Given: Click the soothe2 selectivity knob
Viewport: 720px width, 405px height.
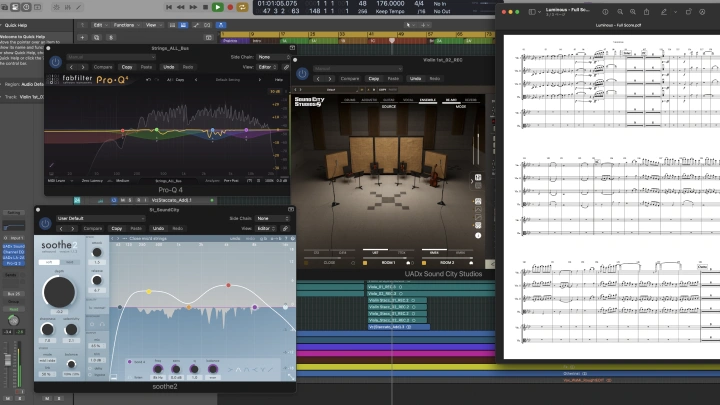Looking at the screenshot, I should 71,329.
